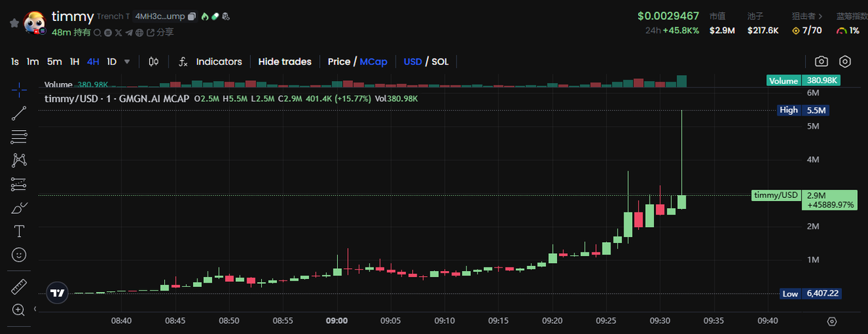Select the 4H timeframe
The width and height of the screenshot is (868, 334).
pos(93,61)
